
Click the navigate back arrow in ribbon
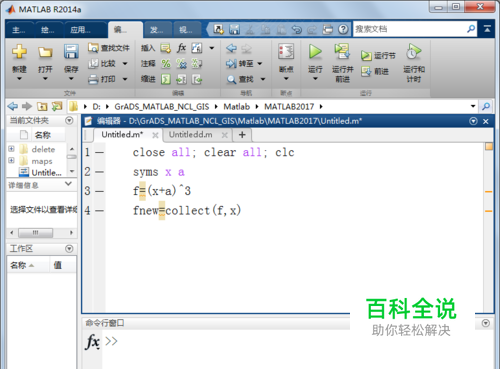(231, 48)
